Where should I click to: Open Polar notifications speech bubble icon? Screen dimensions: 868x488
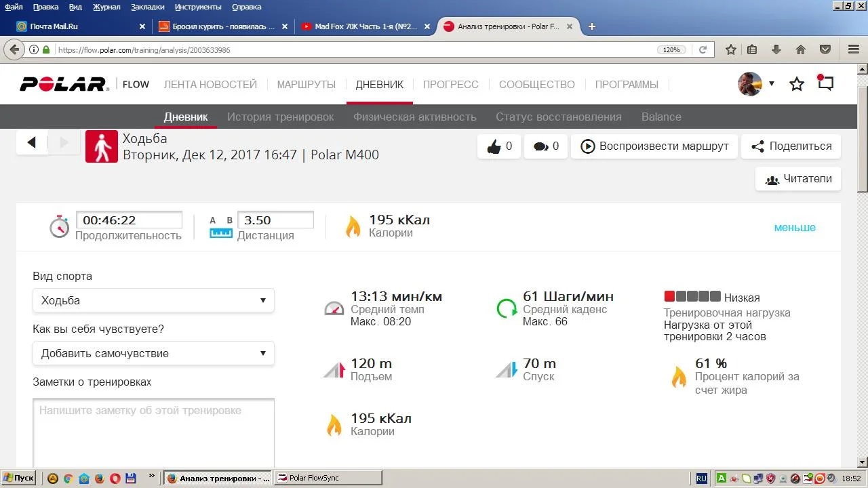click(825, 83)
